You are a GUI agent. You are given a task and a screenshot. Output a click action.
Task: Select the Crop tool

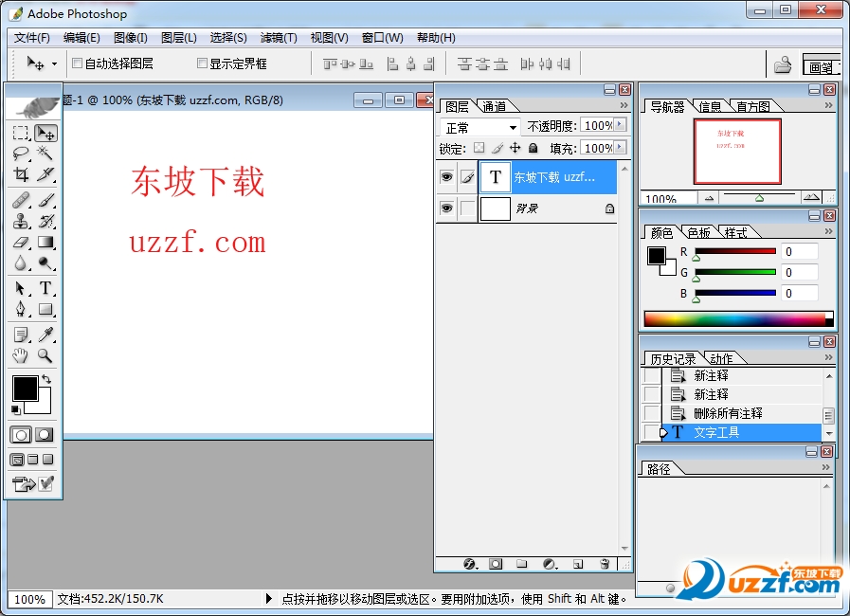[x=21, y=174]
